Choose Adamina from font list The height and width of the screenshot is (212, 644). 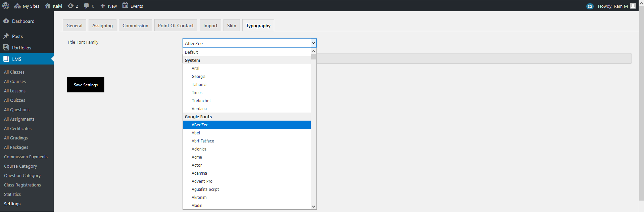pos(247,173)
